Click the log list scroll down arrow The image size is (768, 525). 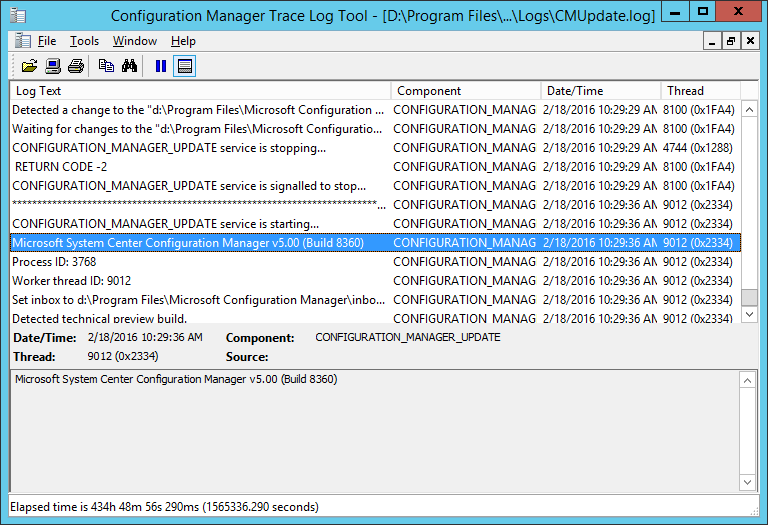[749, 314]
